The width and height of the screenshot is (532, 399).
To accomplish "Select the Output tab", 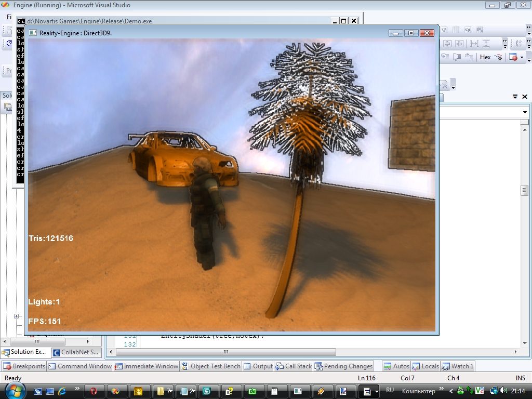I will (258, 366).
